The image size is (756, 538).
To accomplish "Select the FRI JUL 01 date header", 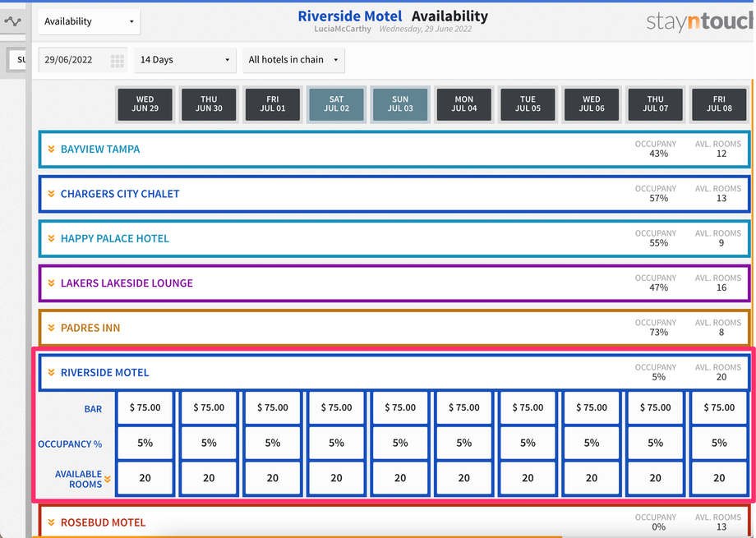I will pos(273,104).
